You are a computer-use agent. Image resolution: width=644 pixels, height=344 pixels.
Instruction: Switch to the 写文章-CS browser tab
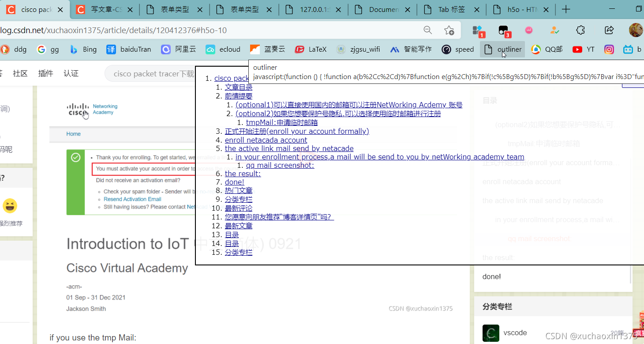[104, 9]
